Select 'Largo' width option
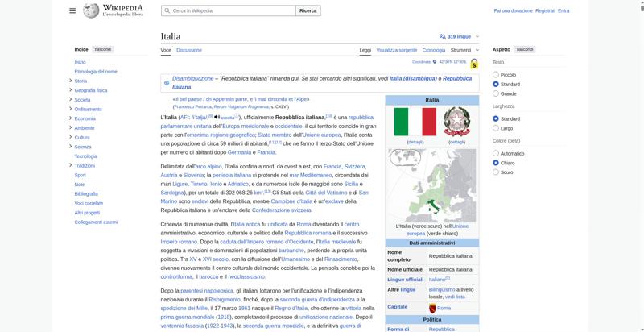 [x=495, y=128]
